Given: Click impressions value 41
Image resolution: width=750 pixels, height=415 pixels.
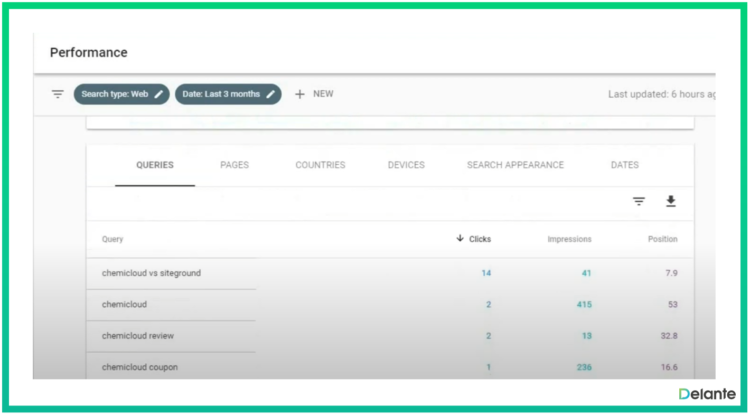Looking at the screenshot, I should coord(586,273).
